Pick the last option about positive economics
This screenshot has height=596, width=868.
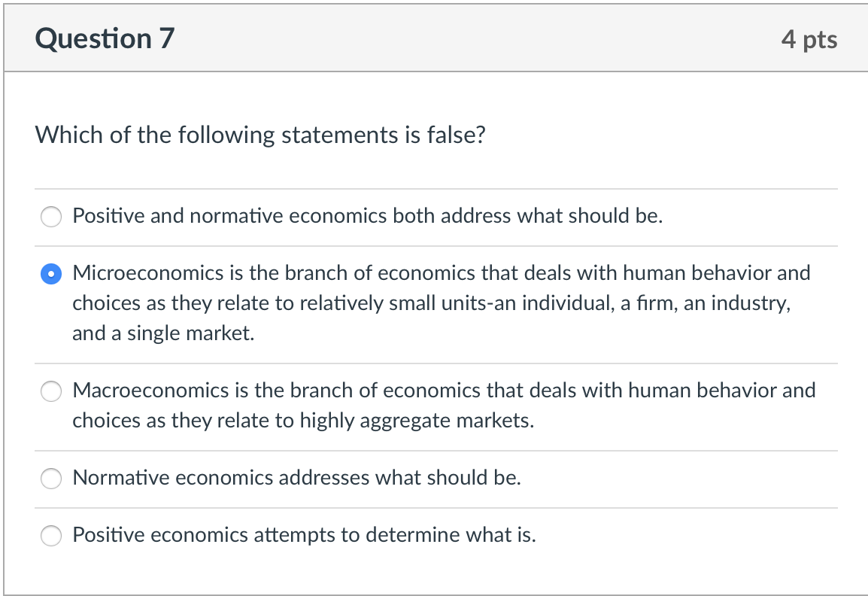point(50,536)
